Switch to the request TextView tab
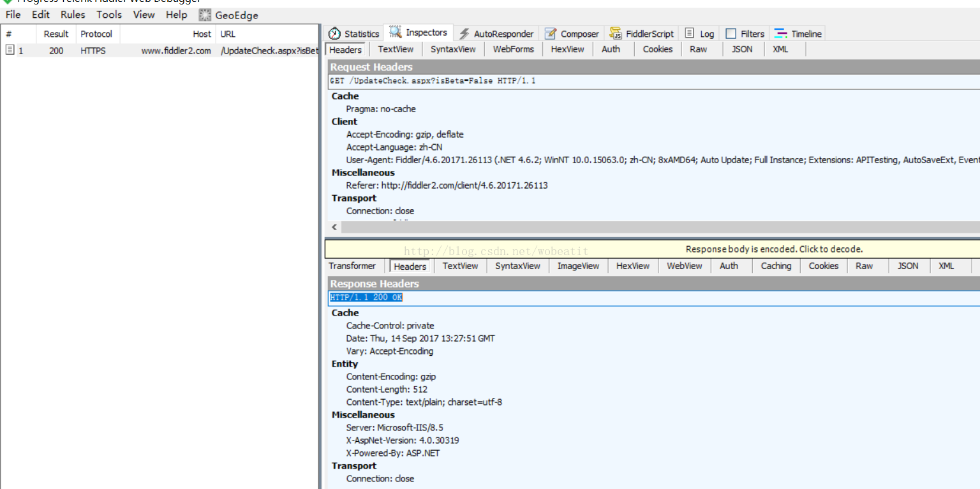 [396, 49]
